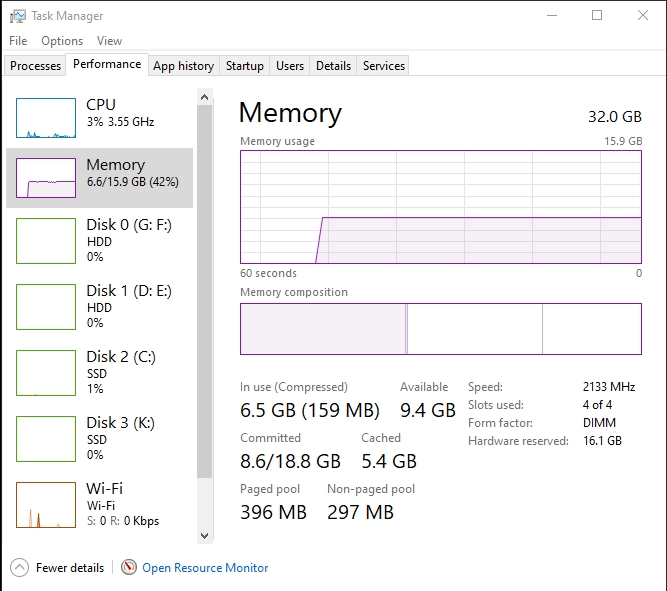Image resolution: width=667 pixels, height=591 pixels.
Task: Open the Options menu
Action: pos(62,41)
